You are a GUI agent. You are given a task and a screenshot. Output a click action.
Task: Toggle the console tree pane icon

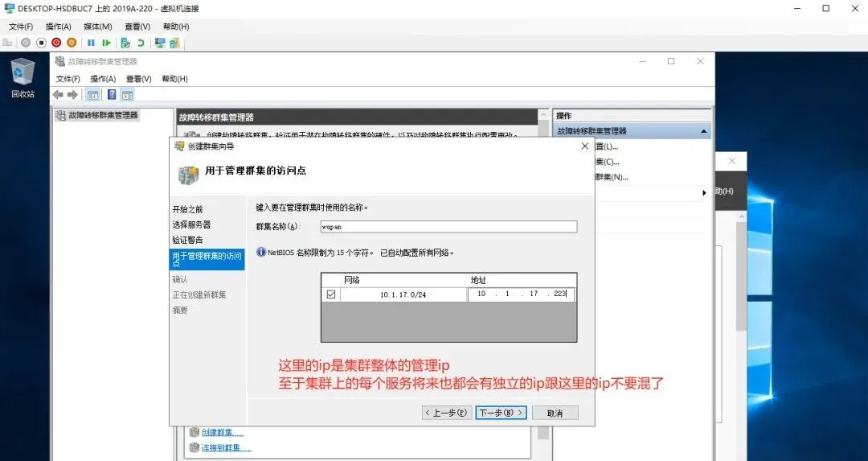click(x=92, y=95)
